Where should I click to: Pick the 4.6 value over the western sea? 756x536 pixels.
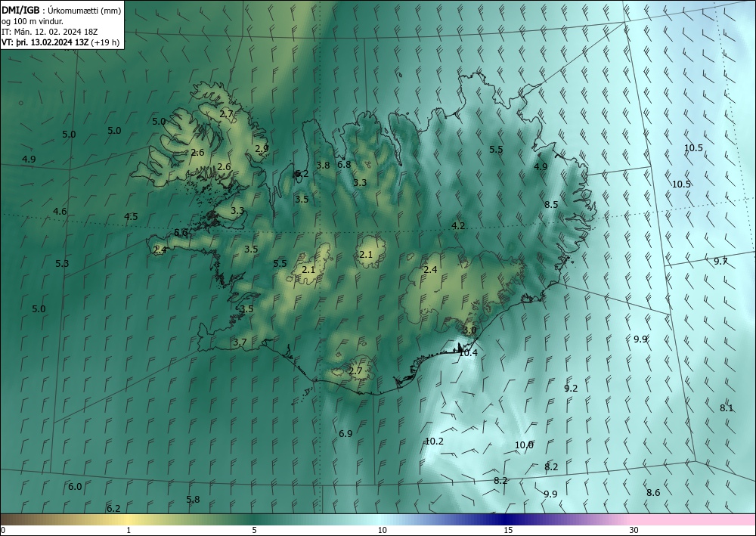coord(60,211)
